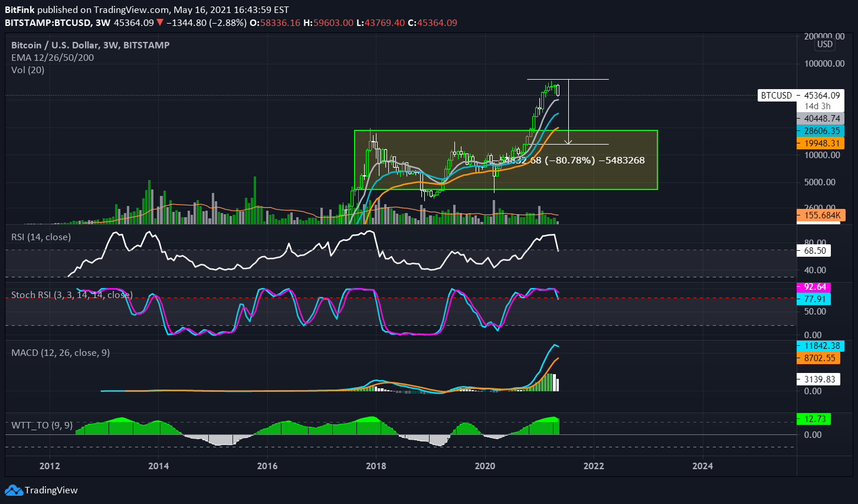The height and width of the screenshot is (504, 858).
Task: Click the cyan MACD value label 11842.38
Action: point(820,345)
